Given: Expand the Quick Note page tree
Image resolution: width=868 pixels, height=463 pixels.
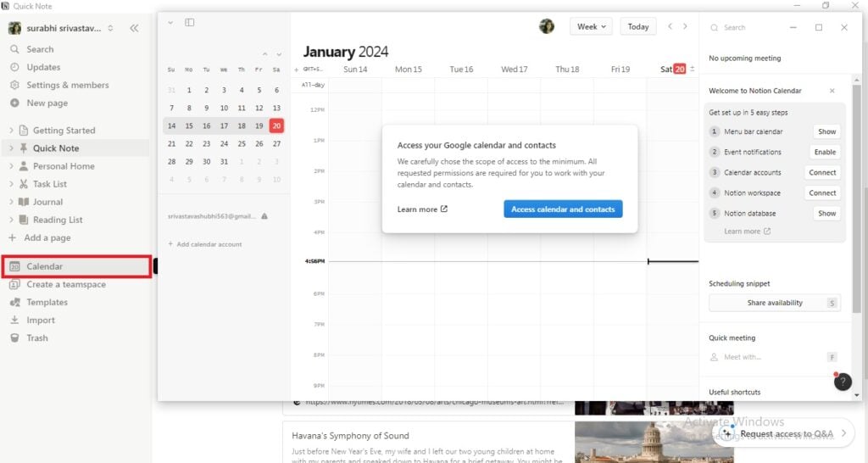Looking at the screenshot, I should 11,148.
